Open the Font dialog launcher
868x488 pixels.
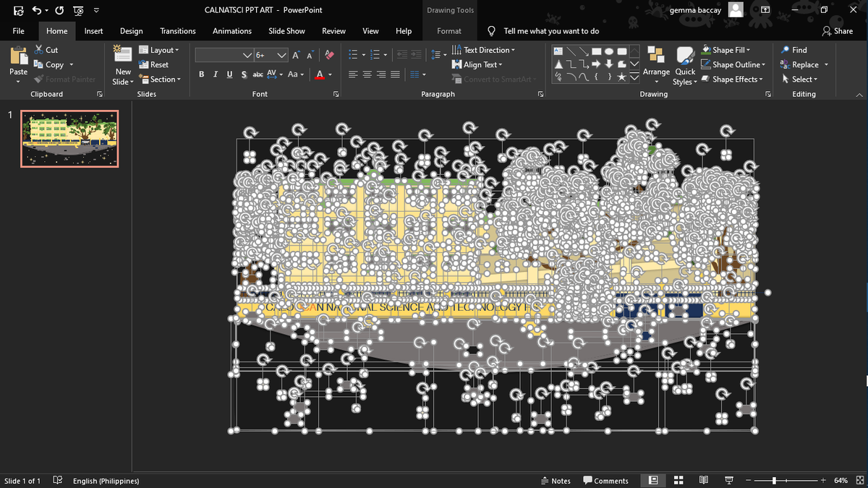[x=336, y=95]
